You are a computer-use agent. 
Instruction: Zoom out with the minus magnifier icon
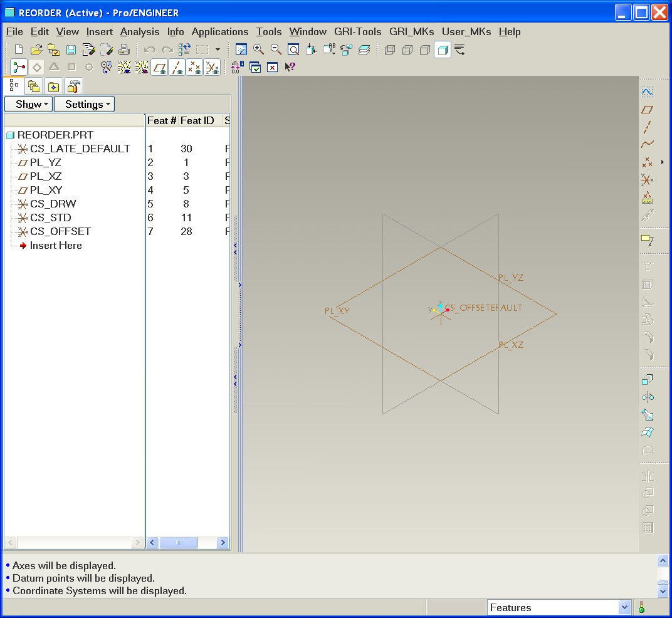click(x=276, y=50)
